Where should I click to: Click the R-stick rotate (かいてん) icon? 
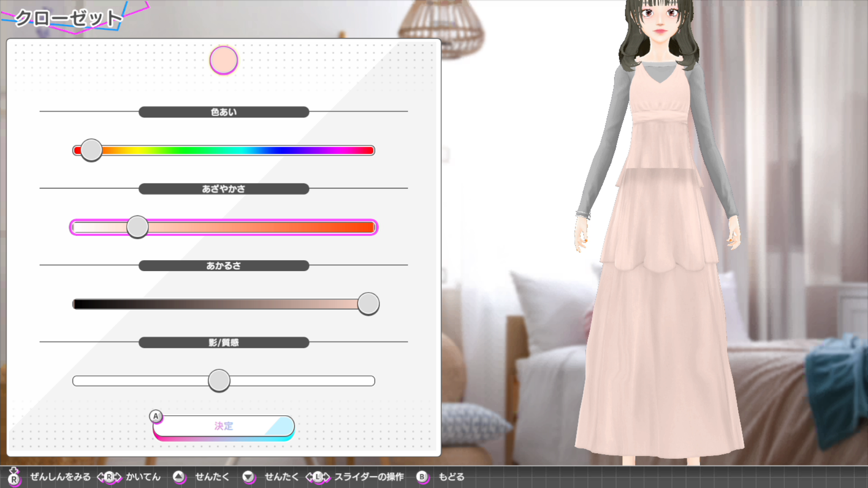click(109, 477)
